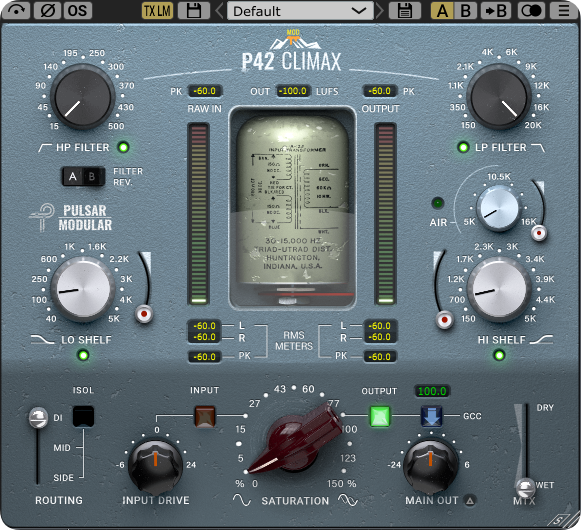Click the AIR gain red dot handle
This screenshot has width=581, height=530.
tap(539, 233)
